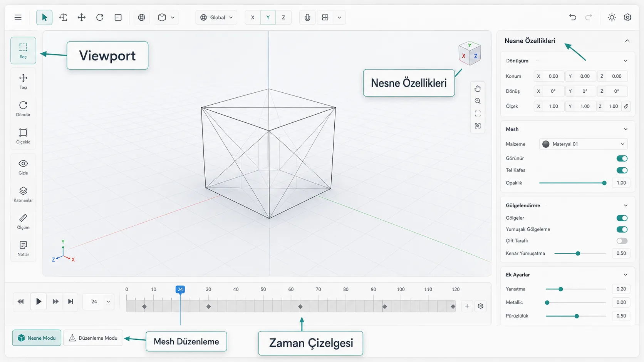The image size is (644, 362).
Task: Click the view orientation cube gizmo
Action: pos(470,53)
